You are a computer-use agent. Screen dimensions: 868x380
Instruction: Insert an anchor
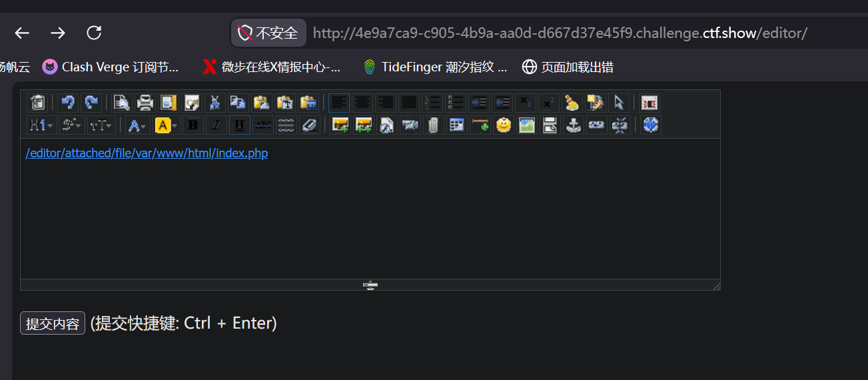coord(573,125)
